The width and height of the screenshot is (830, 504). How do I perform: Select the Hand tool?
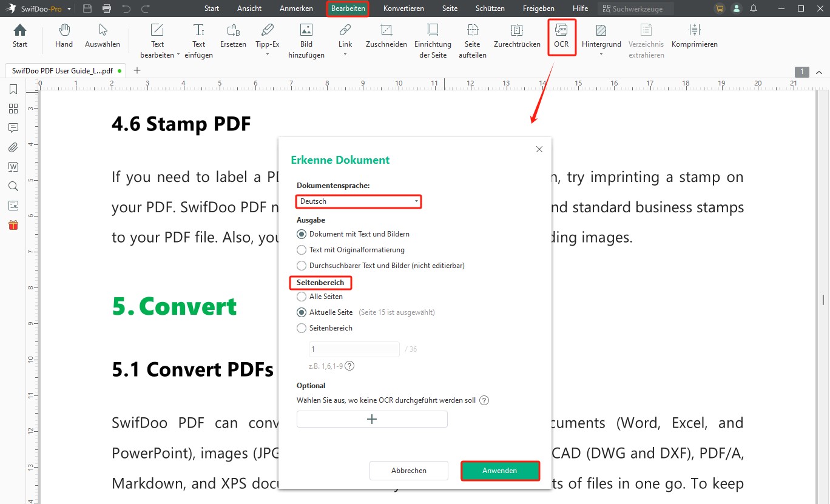coord(64,36)
